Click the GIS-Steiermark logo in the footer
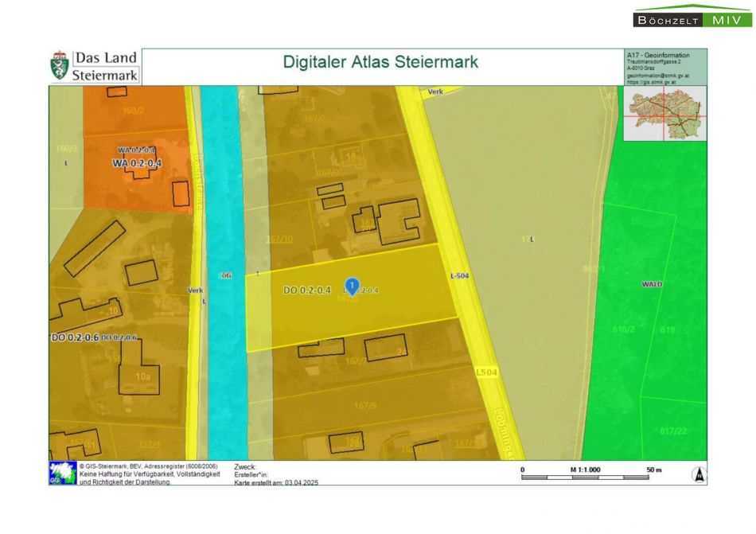This screenshot has height=534, width=756. click(62, 473)
